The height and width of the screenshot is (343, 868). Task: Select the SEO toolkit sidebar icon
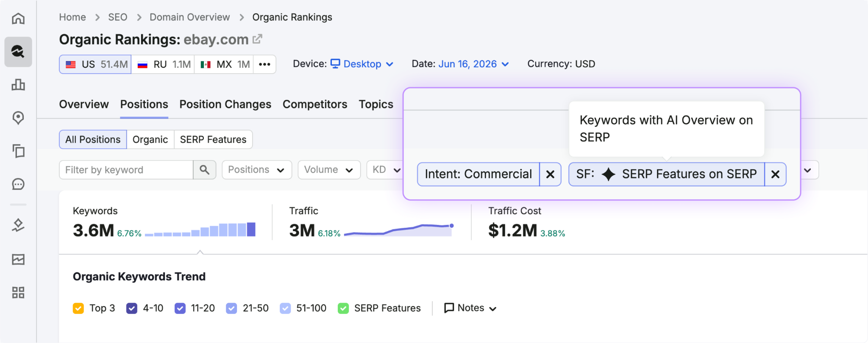18,52
